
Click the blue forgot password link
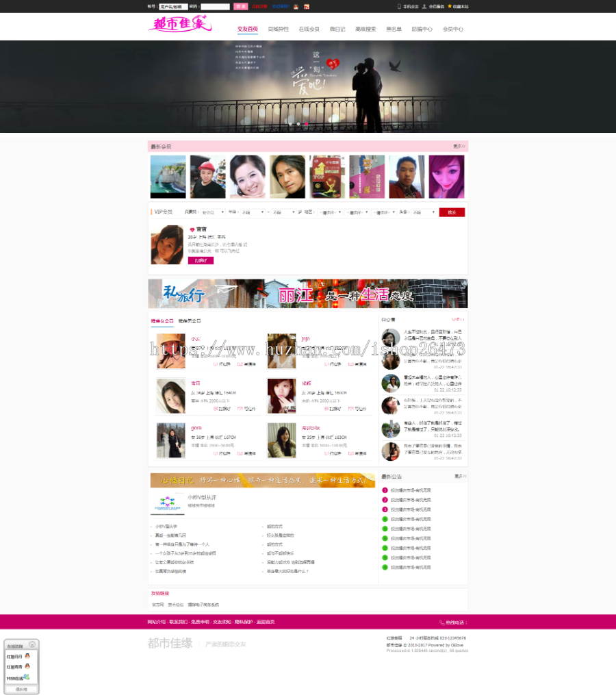tap(281, 7)
